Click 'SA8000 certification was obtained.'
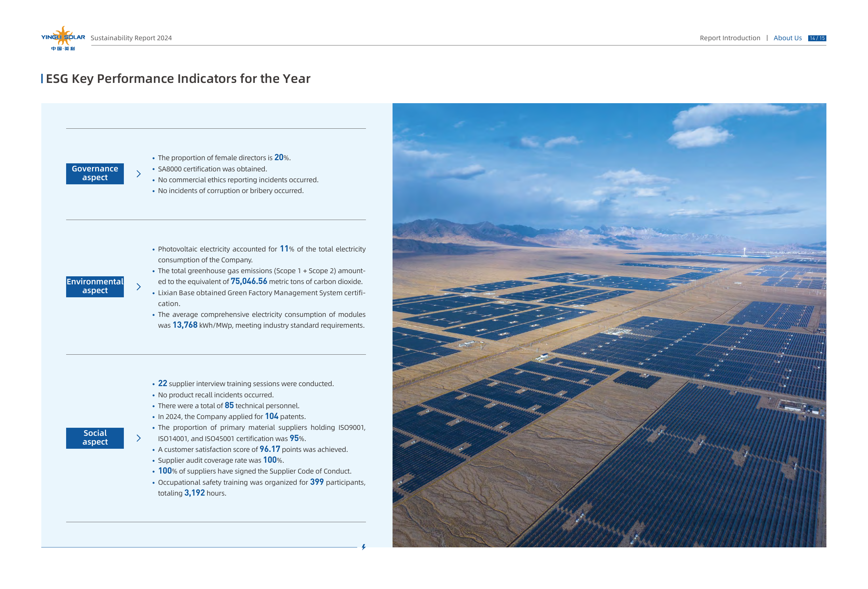This screenshot has width=868, height=589. tap(212, 169)
